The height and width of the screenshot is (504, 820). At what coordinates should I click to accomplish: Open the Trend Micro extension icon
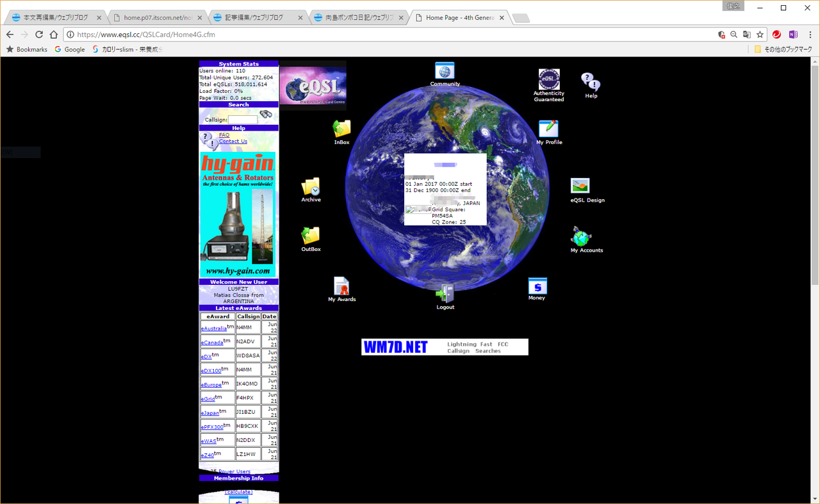(777, 35)
